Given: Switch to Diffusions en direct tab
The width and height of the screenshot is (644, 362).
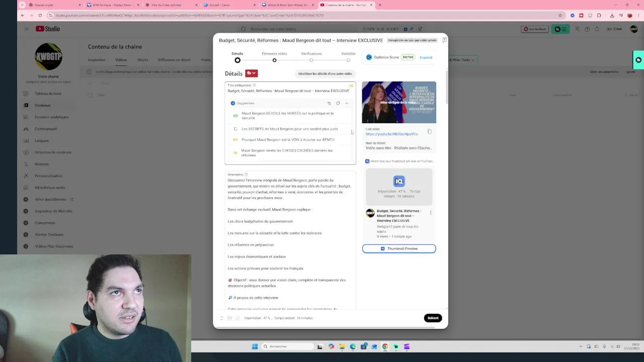Looking at the screenshot, I should [x=174, y=60].
